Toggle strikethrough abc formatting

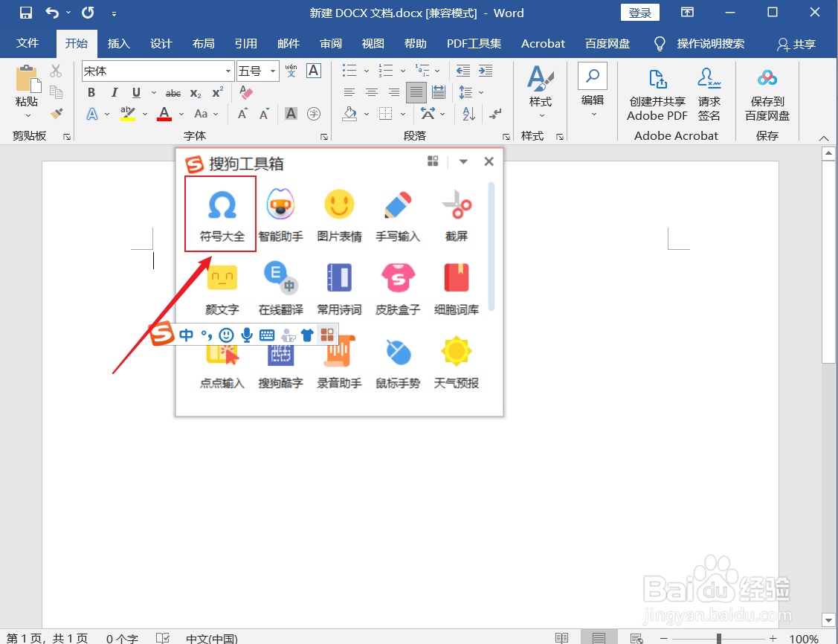point(173,94)
